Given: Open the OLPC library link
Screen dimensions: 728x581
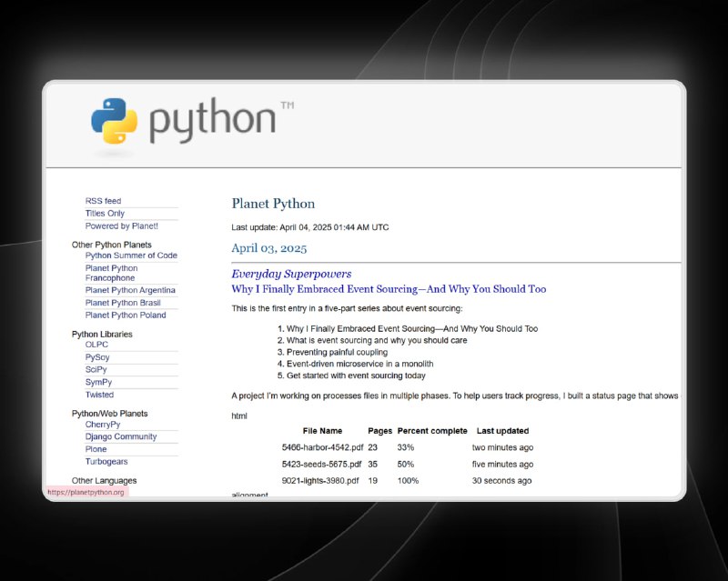Looking at the screenshot, I should (96, 345).
